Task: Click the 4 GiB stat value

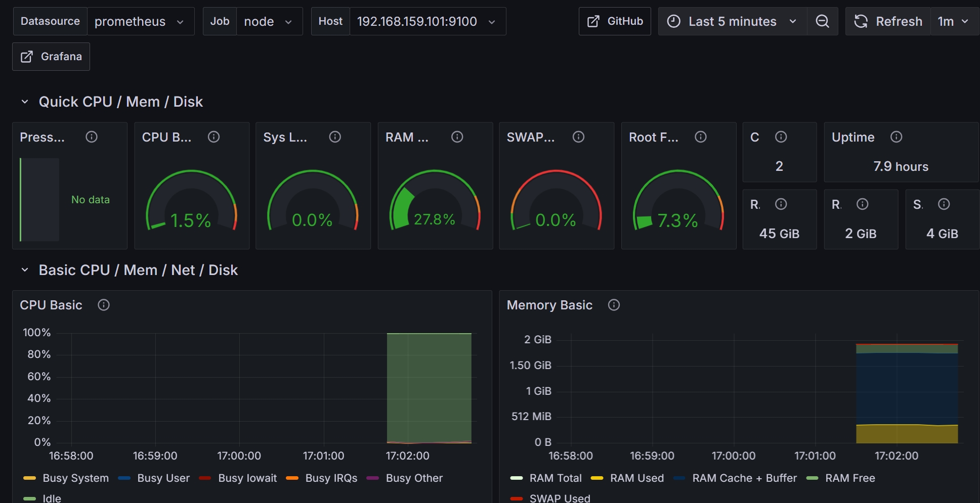Action: pos(942,234)
